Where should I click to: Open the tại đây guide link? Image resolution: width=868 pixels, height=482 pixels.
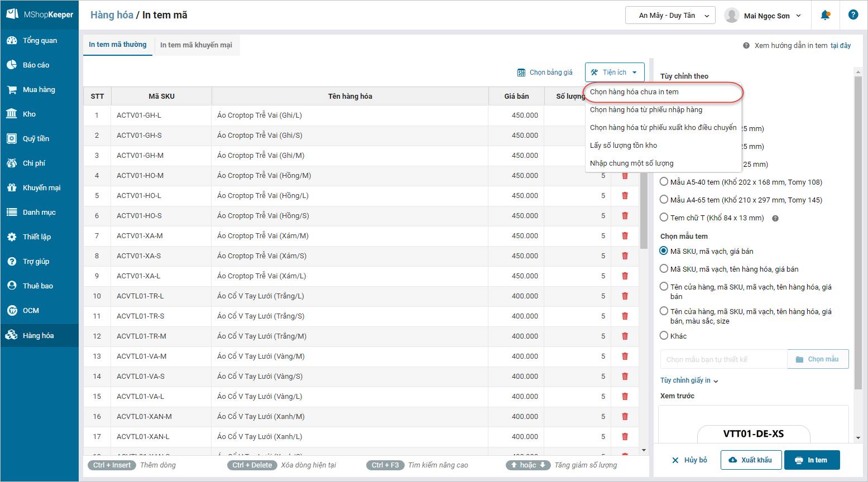click(x=841, y=46)
